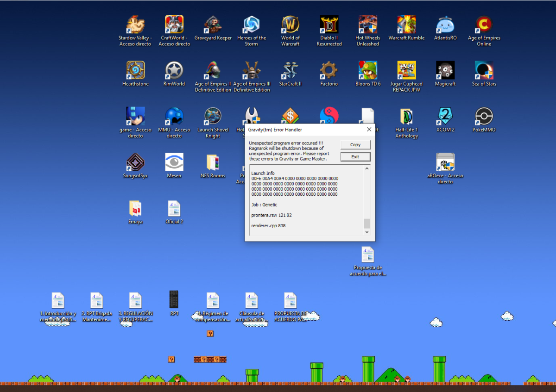556x392 pixels.
Task: Select the Factorio gear icon
Action: click(x=329, y=71)
